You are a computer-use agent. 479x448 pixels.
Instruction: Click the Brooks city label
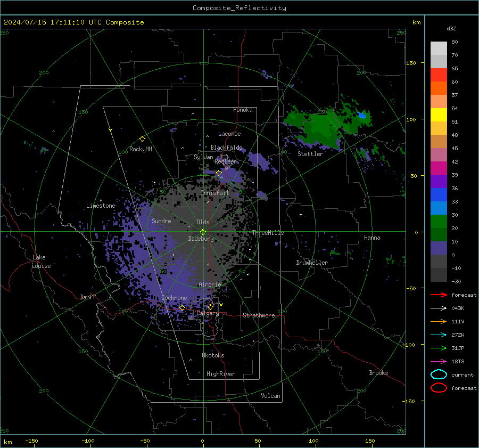(x=378, y=373)
